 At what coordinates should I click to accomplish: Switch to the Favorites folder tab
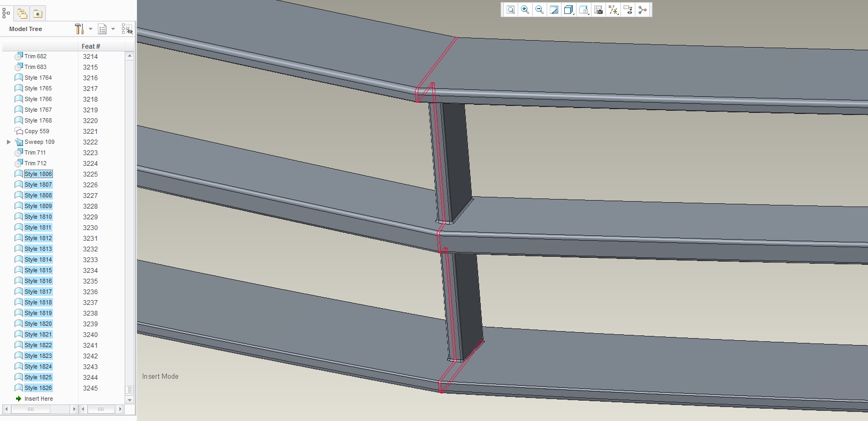(37, 13)
